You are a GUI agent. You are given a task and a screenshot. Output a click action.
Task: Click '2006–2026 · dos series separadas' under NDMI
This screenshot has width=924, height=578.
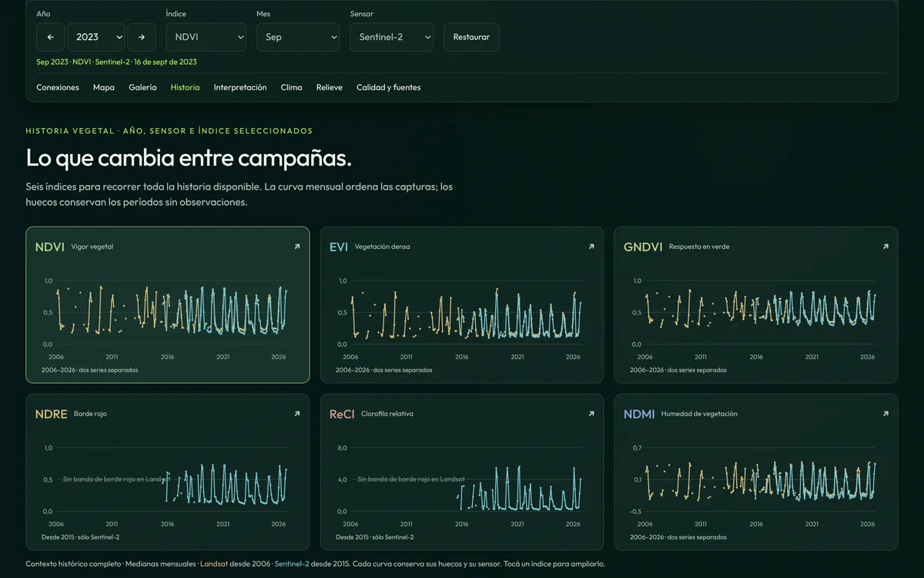[x=678, y=537]
